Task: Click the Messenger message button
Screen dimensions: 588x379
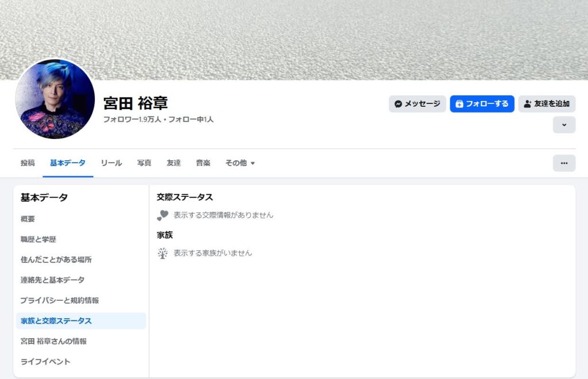Action: coord(417,104)
